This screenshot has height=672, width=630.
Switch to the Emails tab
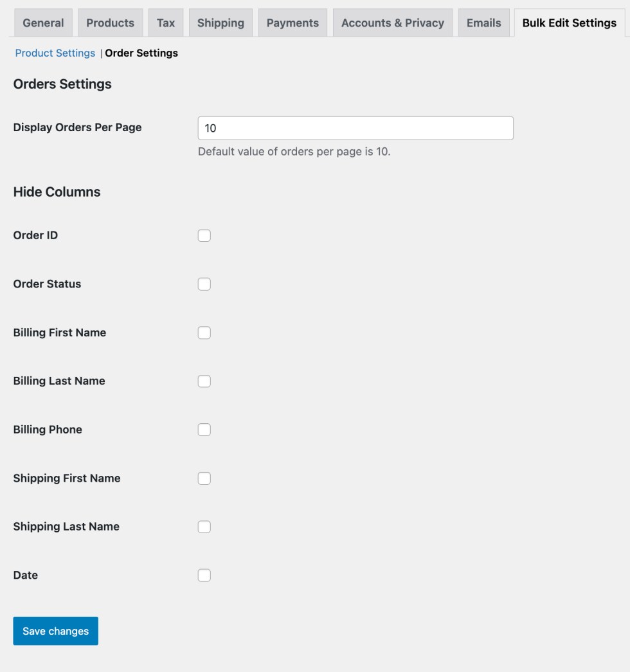483,23
